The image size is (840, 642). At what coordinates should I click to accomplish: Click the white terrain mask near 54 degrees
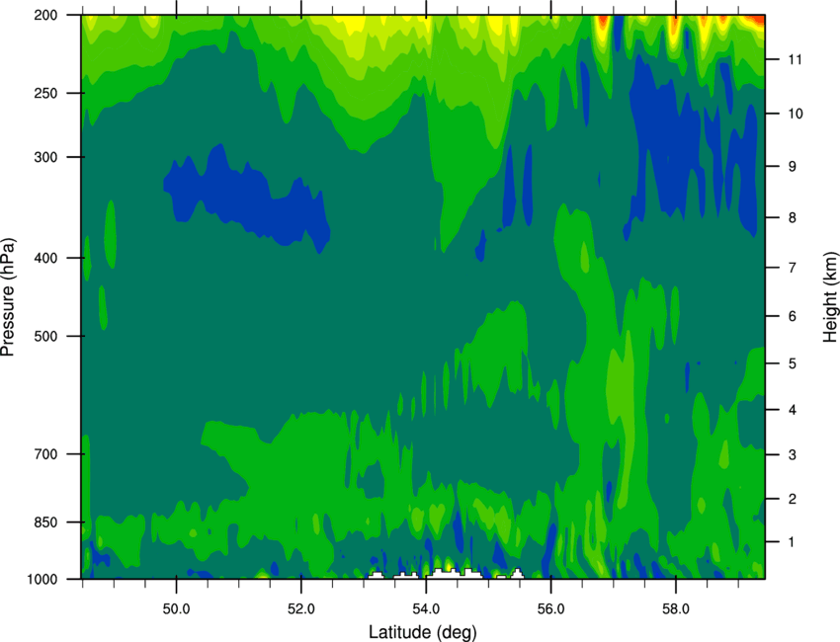455,574
